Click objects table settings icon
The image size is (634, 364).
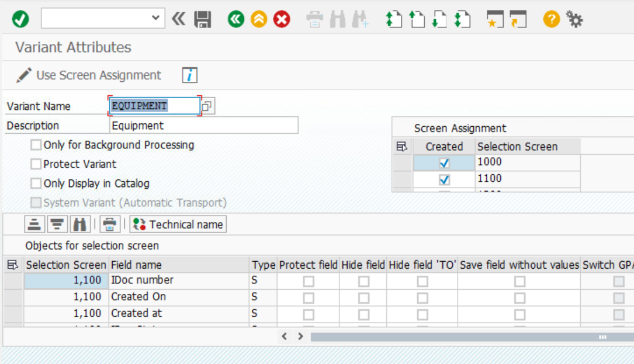(13, 265)
